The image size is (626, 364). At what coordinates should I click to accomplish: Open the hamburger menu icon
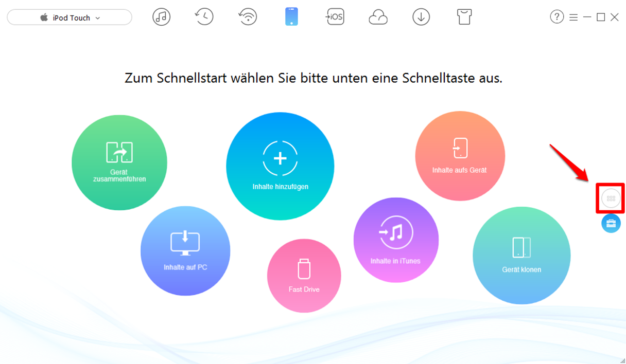point(573,17)
